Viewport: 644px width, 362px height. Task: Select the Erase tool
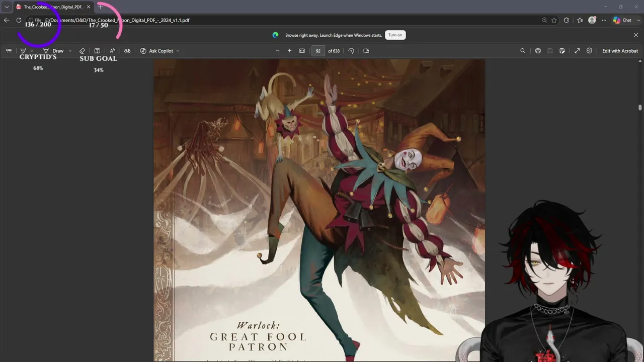[82, 51]
